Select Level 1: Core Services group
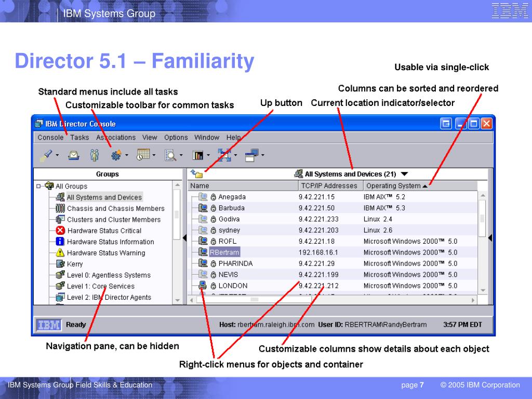Image resolution: width=532 pixels, height=399 pixels. [101, 286]
